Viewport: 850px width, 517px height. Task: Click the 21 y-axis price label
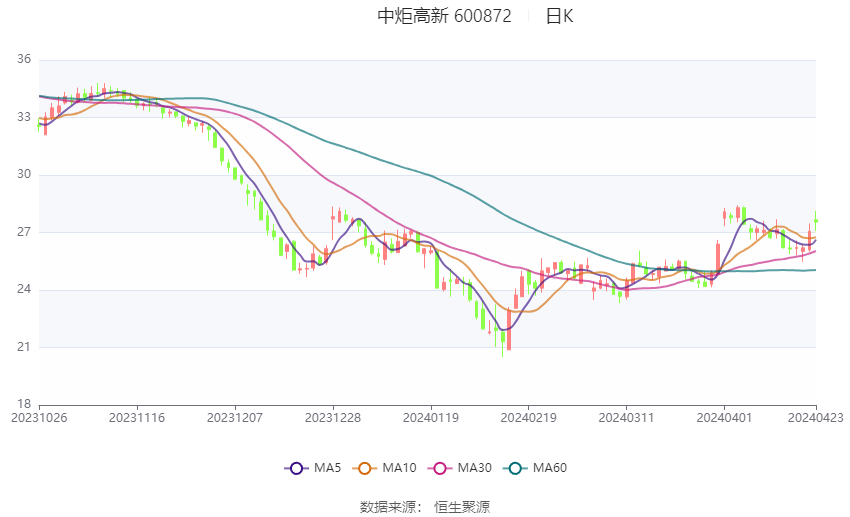point(24,346)
